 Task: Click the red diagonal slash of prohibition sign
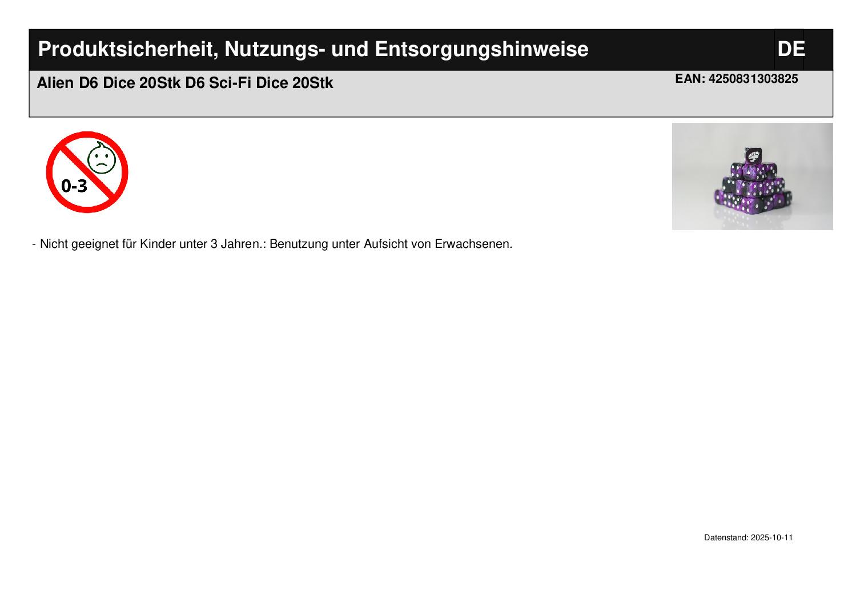86,172
